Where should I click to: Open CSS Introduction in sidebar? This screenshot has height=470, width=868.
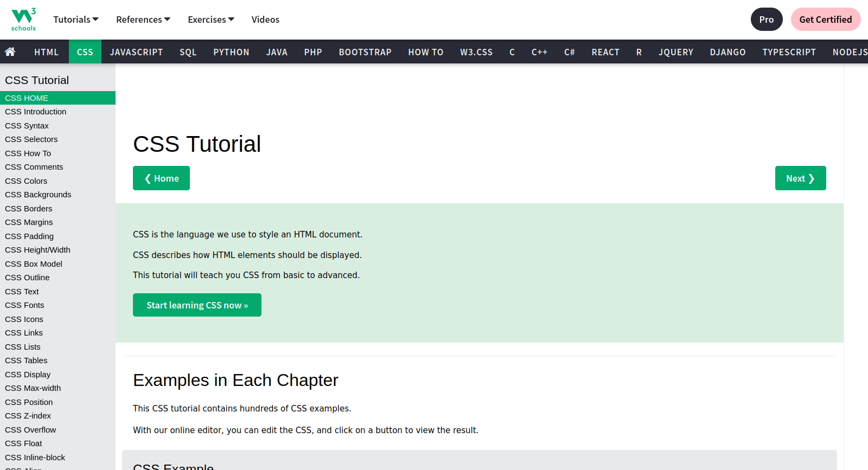[58, 112]
